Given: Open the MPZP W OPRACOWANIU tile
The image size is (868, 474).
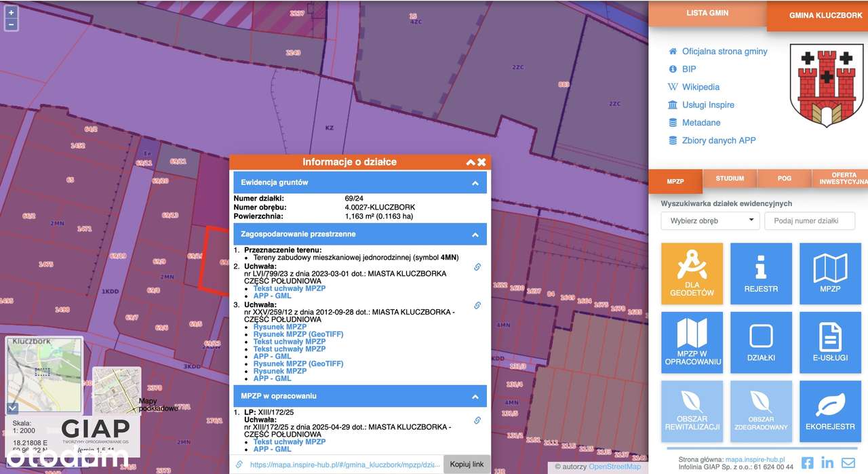Looking at the screenshot, I should click(x=692, y=342).
